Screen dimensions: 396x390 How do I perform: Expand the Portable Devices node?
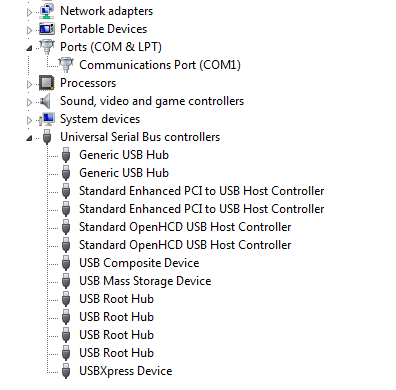click(x=29, y=30)
